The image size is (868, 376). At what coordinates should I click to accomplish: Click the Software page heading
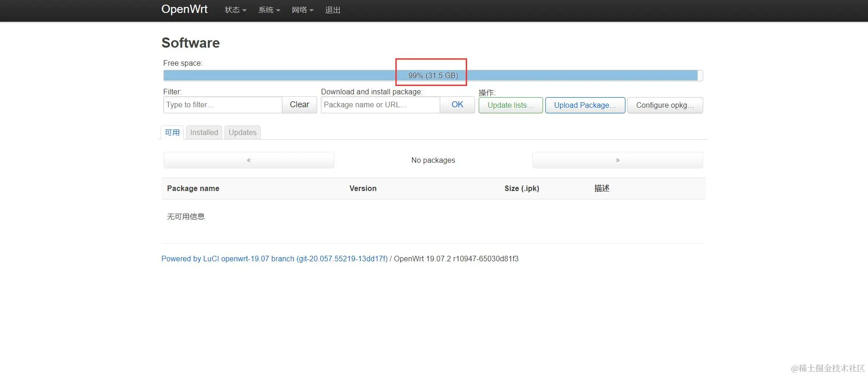190,43
